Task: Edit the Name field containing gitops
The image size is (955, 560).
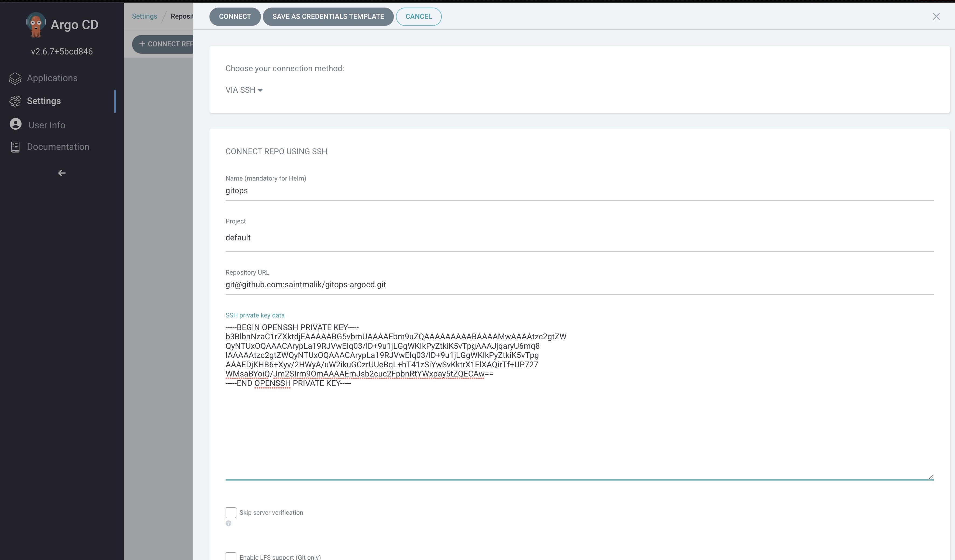Action: tap(579, 191)
